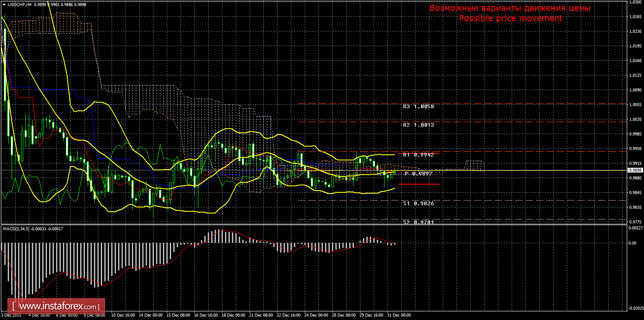Screen dimensions: 644x320
Task: Click price scale value 0.9950
Action: [635, 148]
